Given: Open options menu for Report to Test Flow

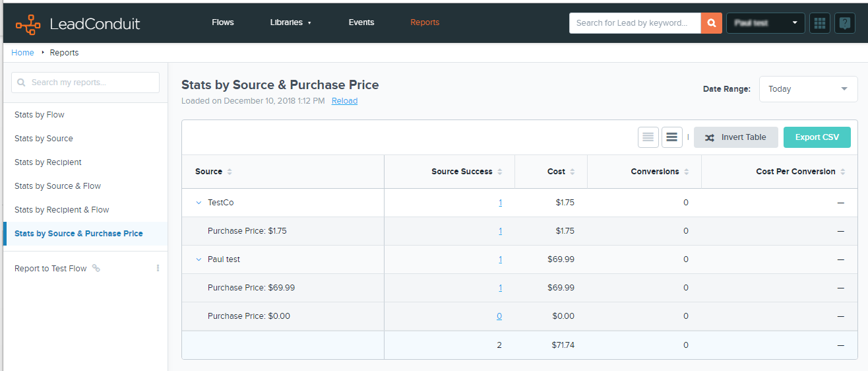Looking at the screenshot, I should (158, 268).
